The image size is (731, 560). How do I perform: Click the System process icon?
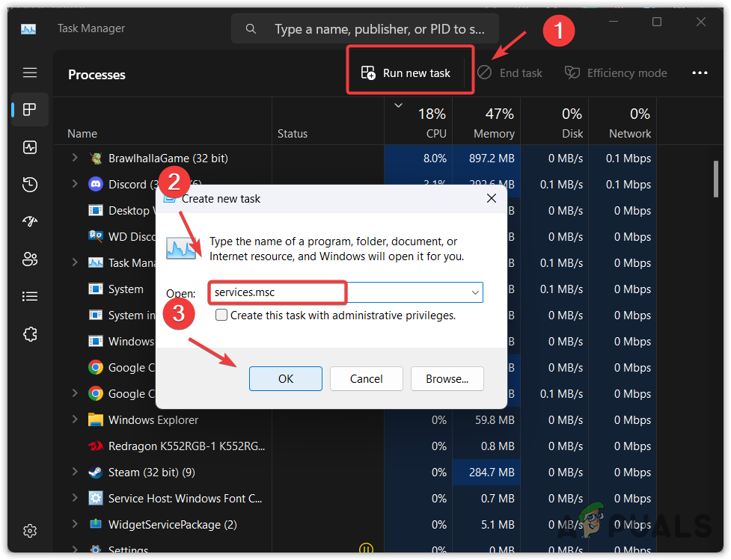pyautogui.click(x=96, y=289)
